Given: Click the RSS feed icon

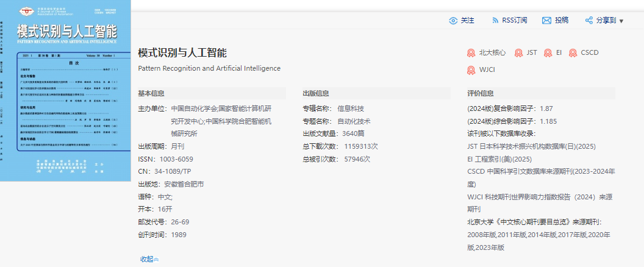Looking at the screenshot, I should point(495,21).
